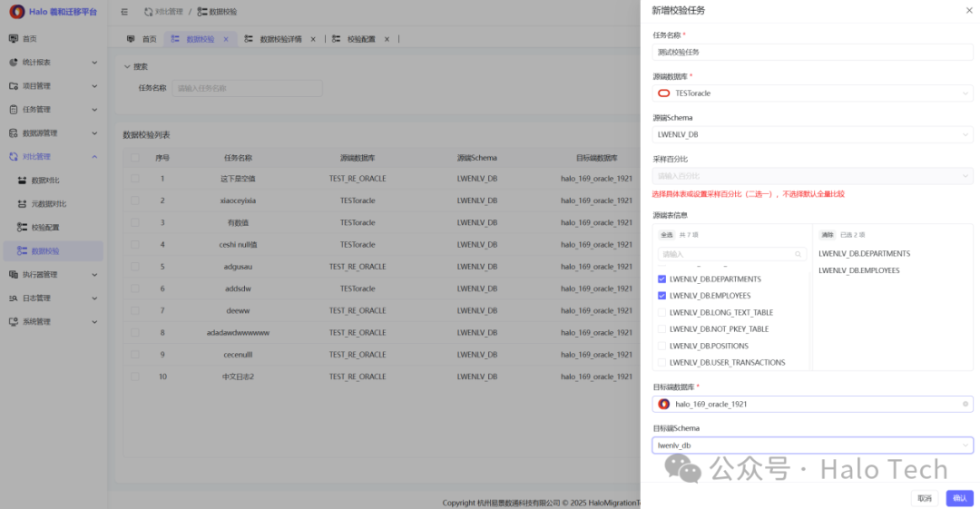
Task: Expand the 项目管理 sidebar menu
Action: (94, 86)
